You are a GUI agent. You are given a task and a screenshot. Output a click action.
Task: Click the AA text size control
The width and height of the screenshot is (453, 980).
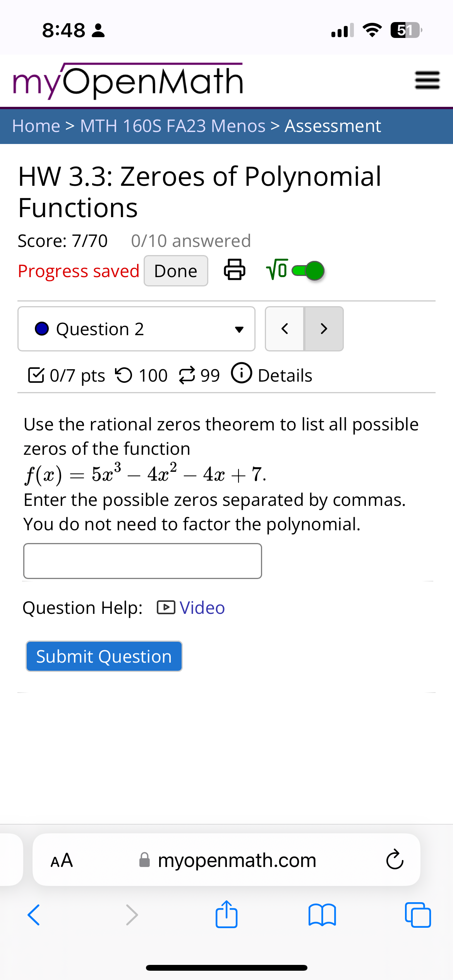tap(61, 860)
